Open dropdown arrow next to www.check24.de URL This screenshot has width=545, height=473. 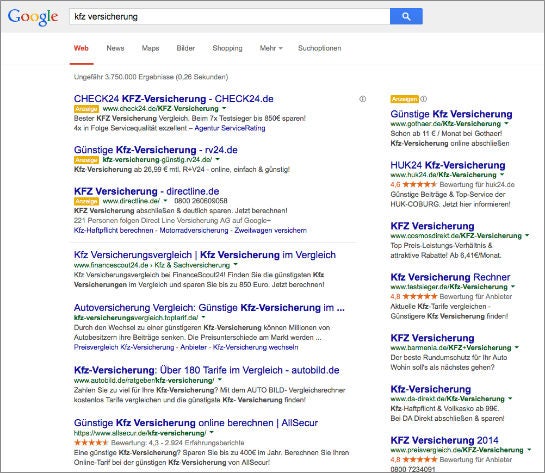click(224, 108)
